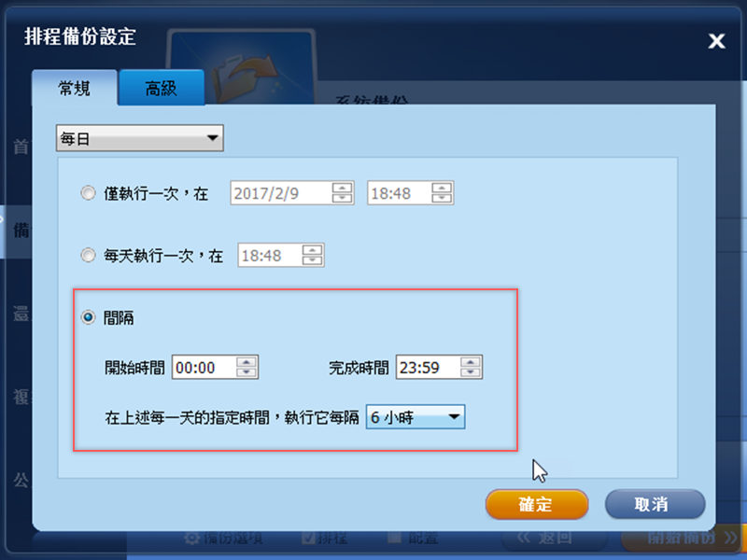The height and width of the screenshot is (560, 747).
Task: Close the 排程備份設定 dialog with X
Action: (716, 41)
